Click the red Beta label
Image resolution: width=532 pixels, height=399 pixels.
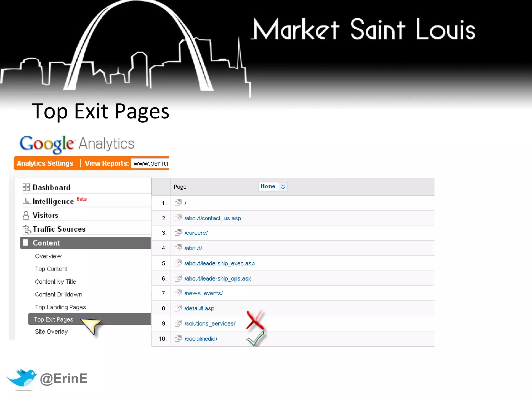[82, 199]
